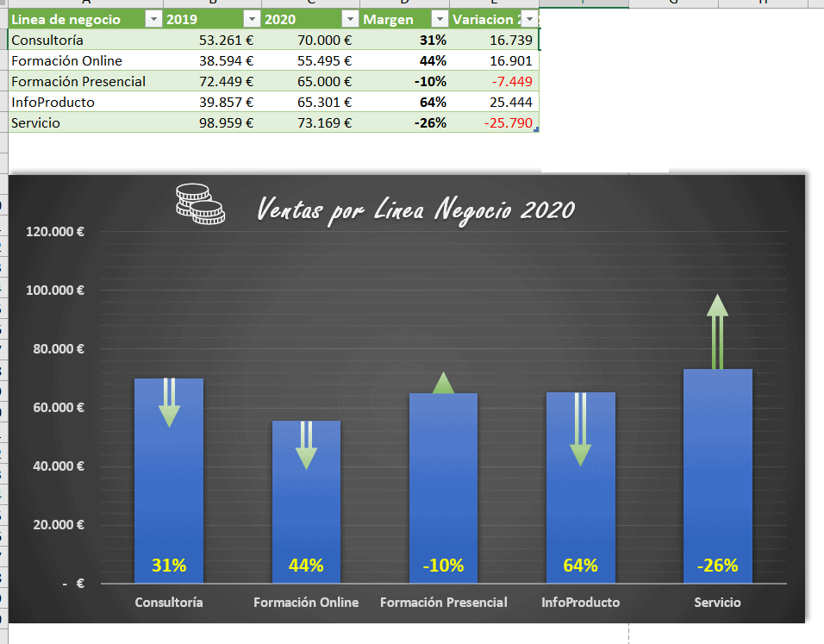This screenshot has width=824, height=644.
Task: Click the down arrow on Formación Online bar
Action: (x=306, y=445)
